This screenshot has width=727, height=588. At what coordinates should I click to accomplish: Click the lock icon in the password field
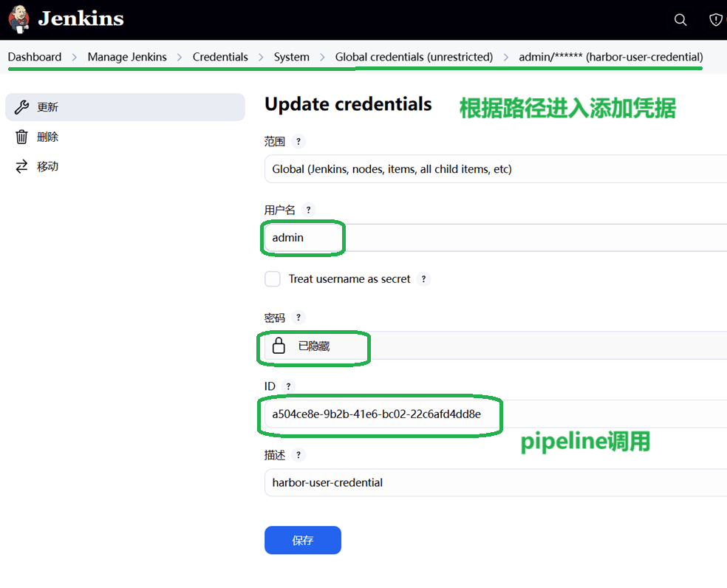coord(279,346)
